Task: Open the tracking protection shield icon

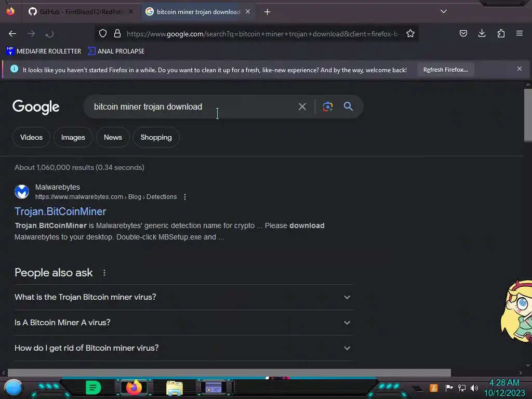Action: coord(103,33)
